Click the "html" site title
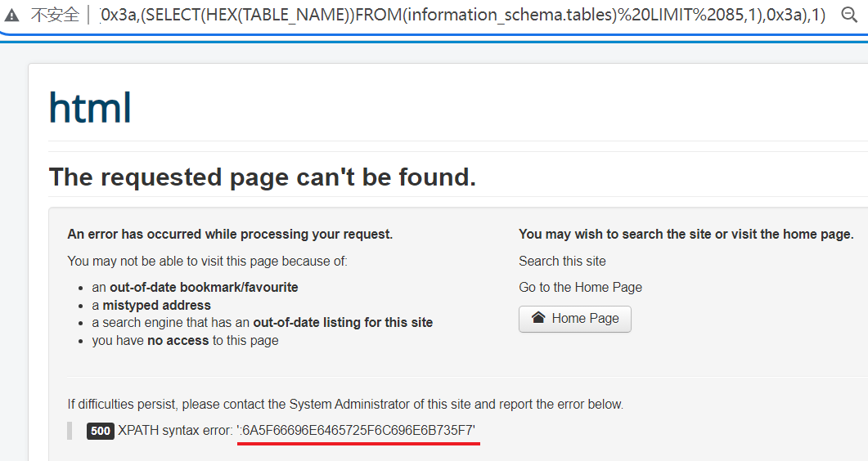 90,107
